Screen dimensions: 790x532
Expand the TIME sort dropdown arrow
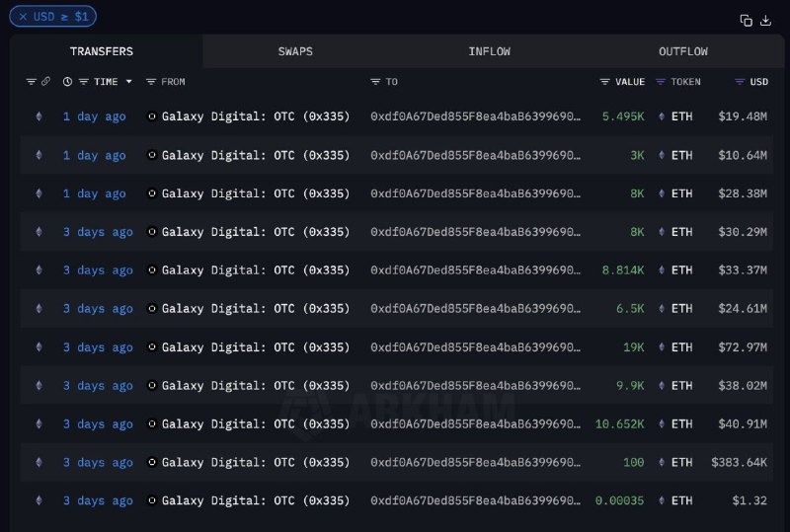pos(129,82)
